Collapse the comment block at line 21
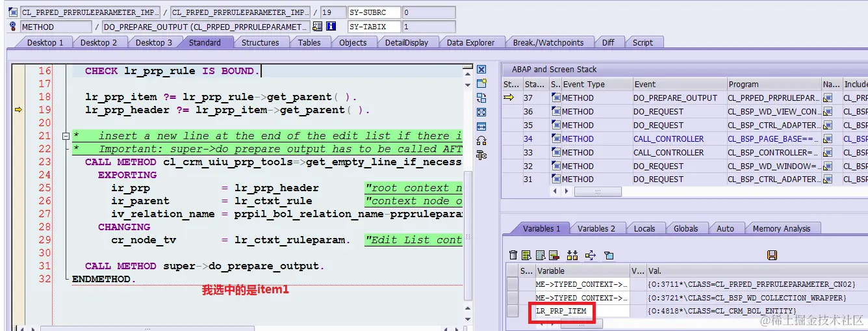 pyautogui.click(x=65, y=136)
